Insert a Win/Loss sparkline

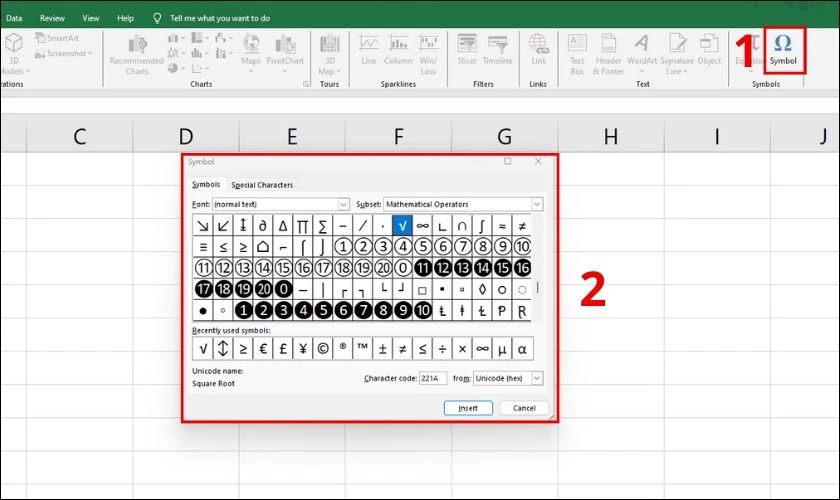coord(428,55)
